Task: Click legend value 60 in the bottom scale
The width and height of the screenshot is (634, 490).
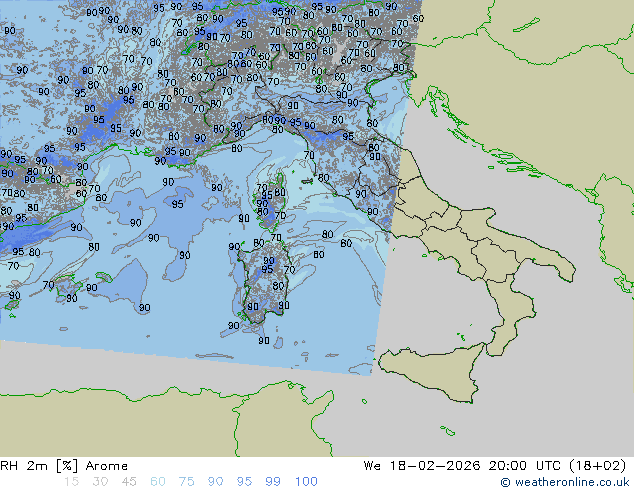Action: tap(158, 482)
